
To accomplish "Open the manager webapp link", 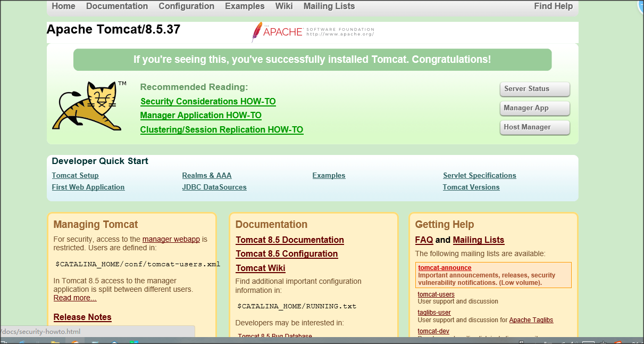I will click(x=171, y=240).
